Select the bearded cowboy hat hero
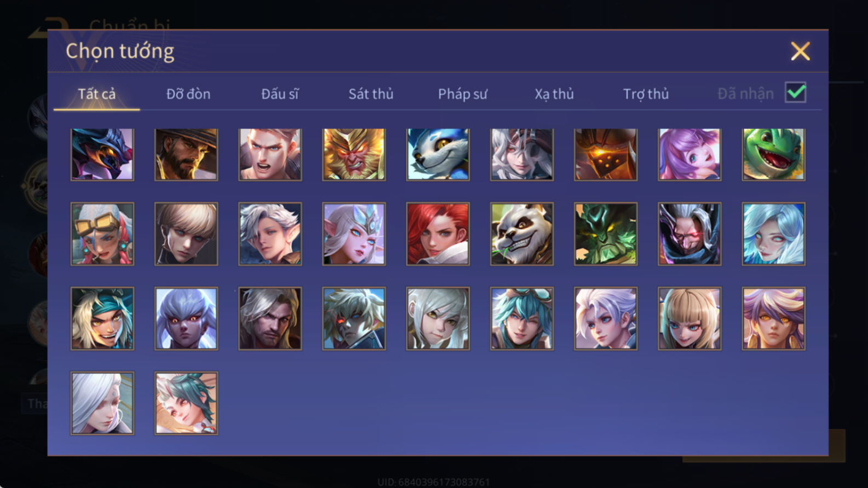The width and height of the screenshot is (868, 488). pyautogui.click(x=186, y=154)
